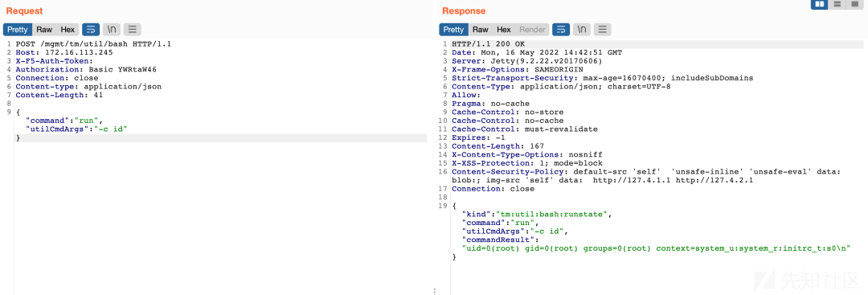The image size is (868, 295).
Task: Click Cache-Control: no-store line
Action: tap(508, 113)
